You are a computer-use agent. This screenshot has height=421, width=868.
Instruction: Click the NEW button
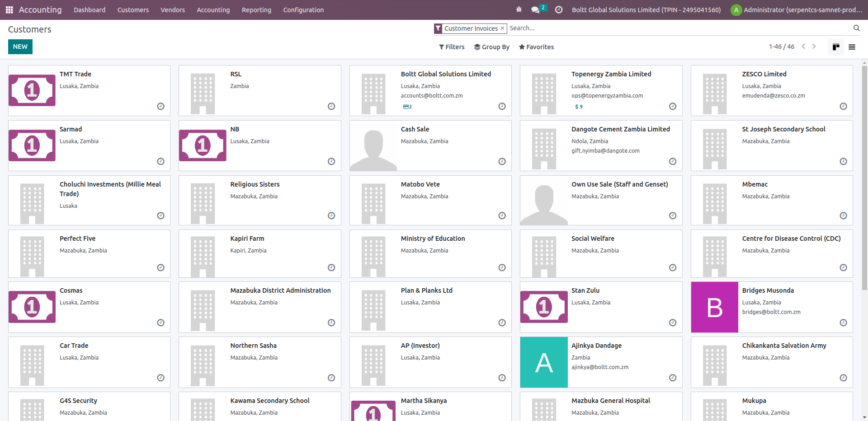coord(20,47)
